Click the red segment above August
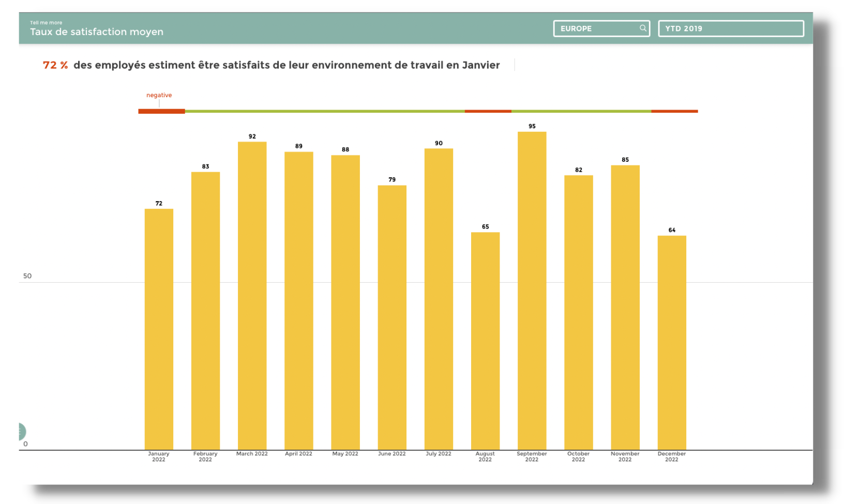 (x=488, y=111)
